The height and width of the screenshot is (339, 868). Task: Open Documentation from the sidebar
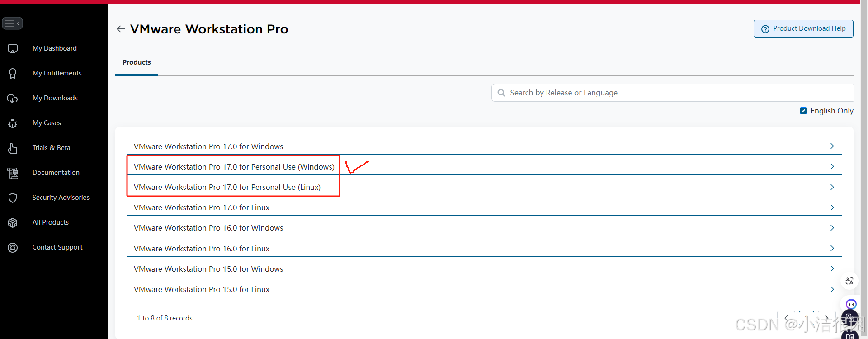(56, 173)
